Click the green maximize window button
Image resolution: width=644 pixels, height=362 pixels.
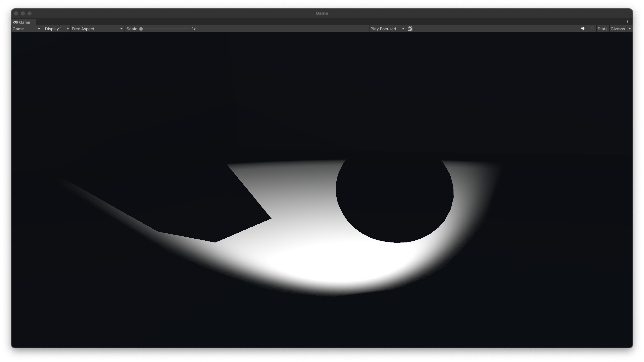click(x=30, y=13)
